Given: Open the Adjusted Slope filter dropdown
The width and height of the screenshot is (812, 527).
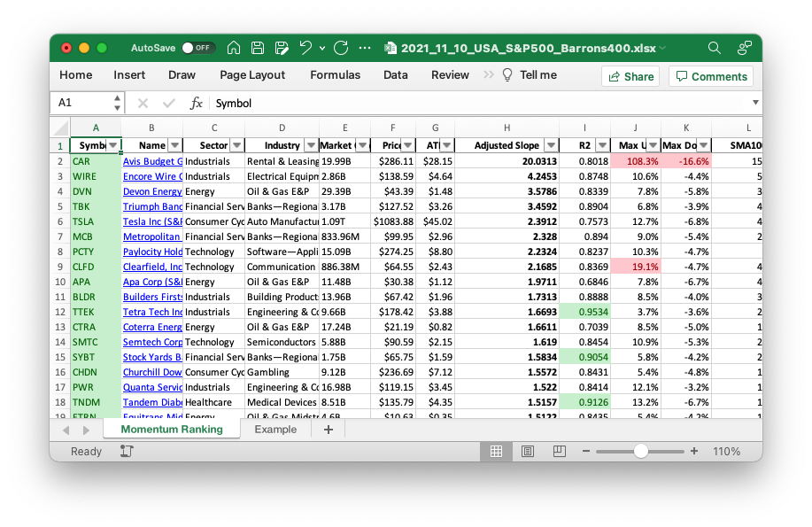Looking at the screenshot, I should point(551,145).
